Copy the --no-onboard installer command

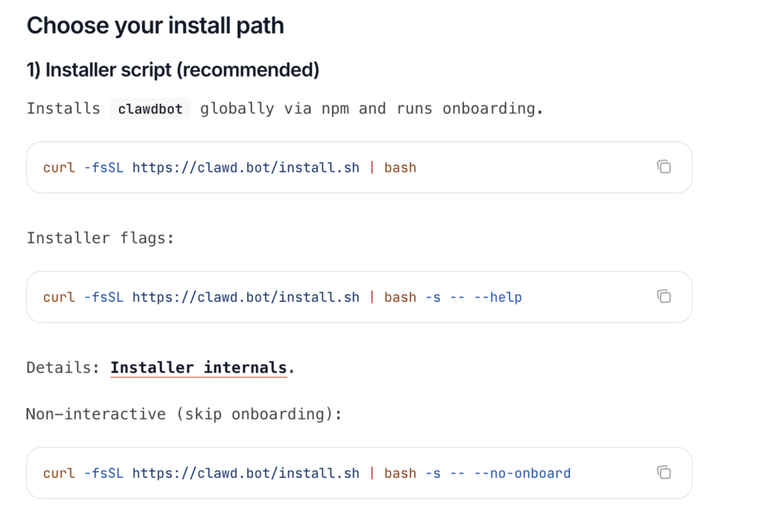click(x=664, y=472)
